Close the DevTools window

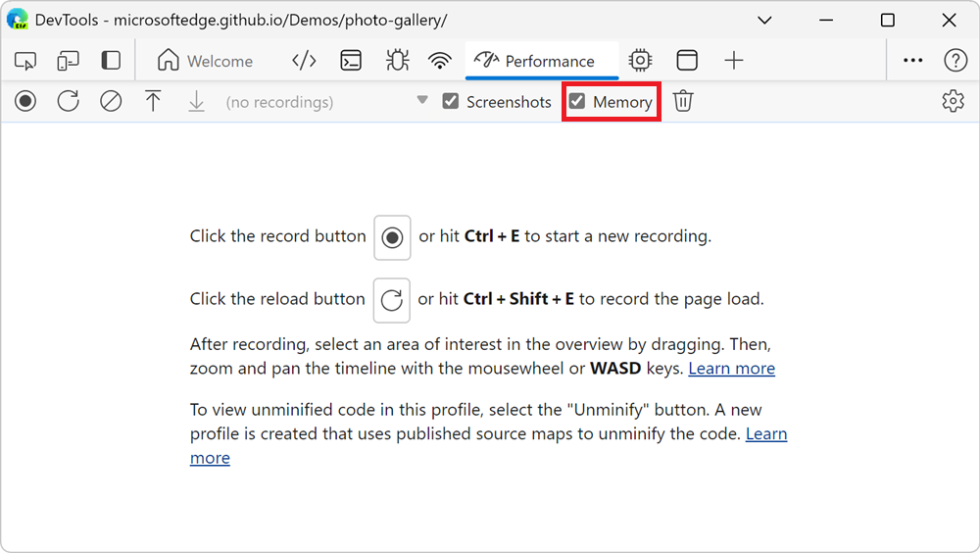click(x=949, y=20)
